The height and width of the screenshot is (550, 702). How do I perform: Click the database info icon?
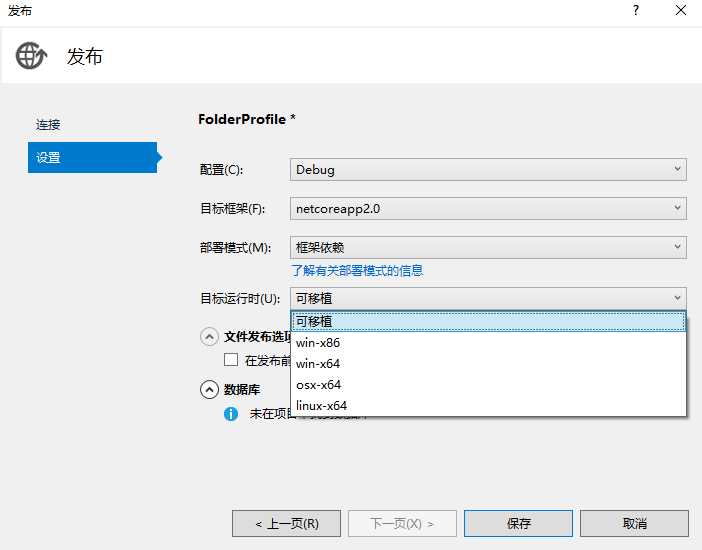[x=231, y=413]
